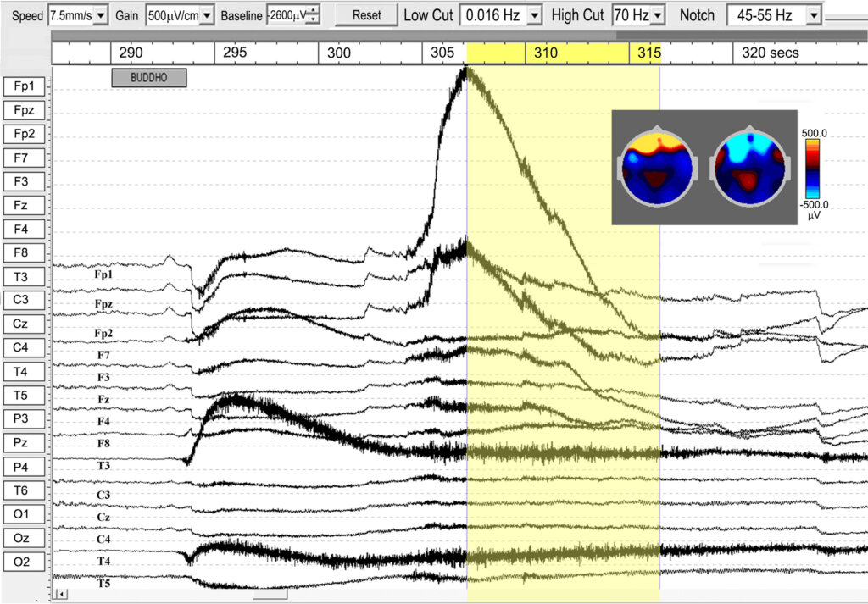
Task: Expand the High Cut 70 Hz dropdown
Action: [657, 15]
